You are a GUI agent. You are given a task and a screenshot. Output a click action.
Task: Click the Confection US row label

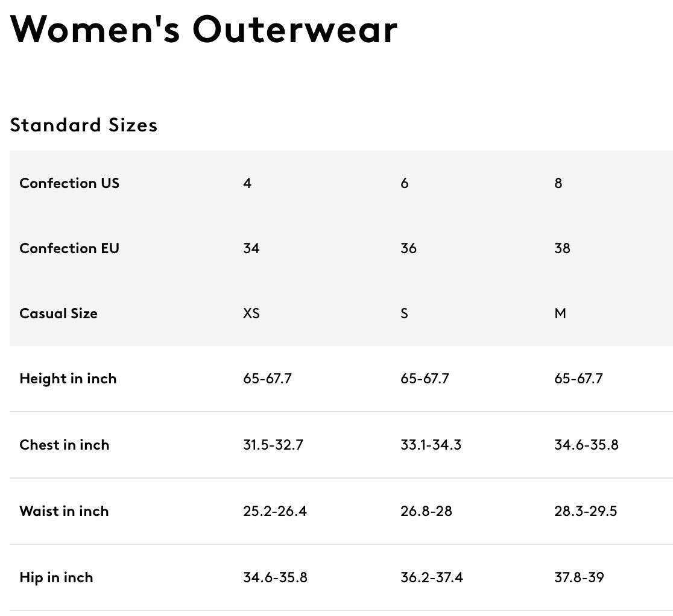pos(69,183)
